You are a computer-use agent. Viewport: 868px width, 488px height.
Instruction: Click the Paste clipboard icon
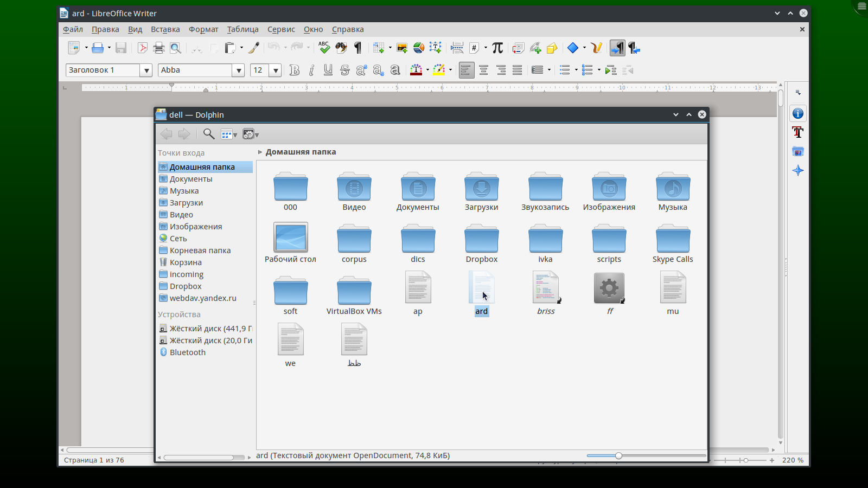(230, 48)
